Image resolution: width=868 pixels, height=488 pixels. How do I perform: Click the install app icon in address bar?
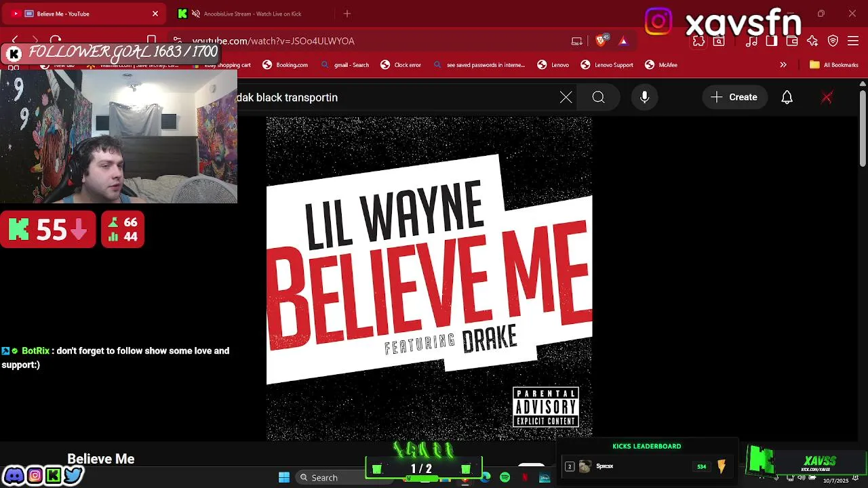point(577,41)
